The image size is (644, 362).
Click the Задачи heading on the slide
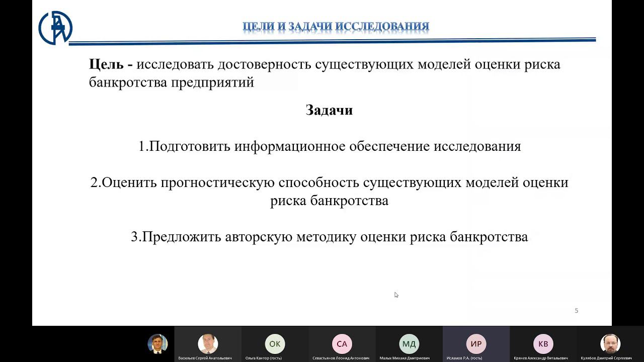click(x=329, y=110)
